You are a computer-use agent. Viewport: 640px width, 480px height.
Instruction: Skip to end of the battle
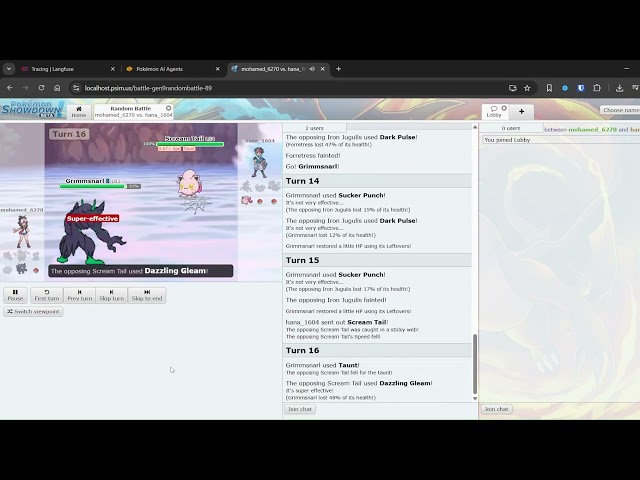point(147,295)
